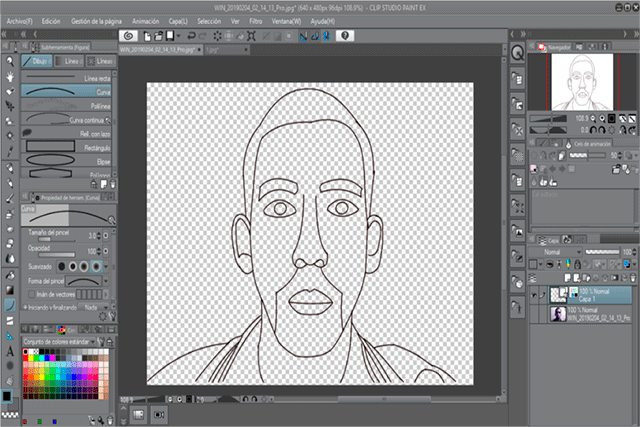This screenshot has height=427, width=640.
Task: Click the Undo arrow in command bar
Action: [x=191, y=36]
